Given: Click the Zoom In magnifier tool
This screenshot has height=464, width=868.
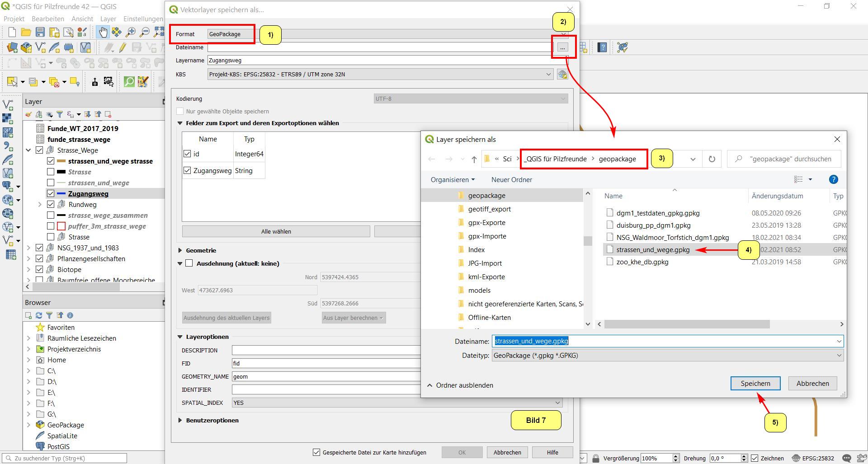Looking at the screenshot, I should coord(131,32).
